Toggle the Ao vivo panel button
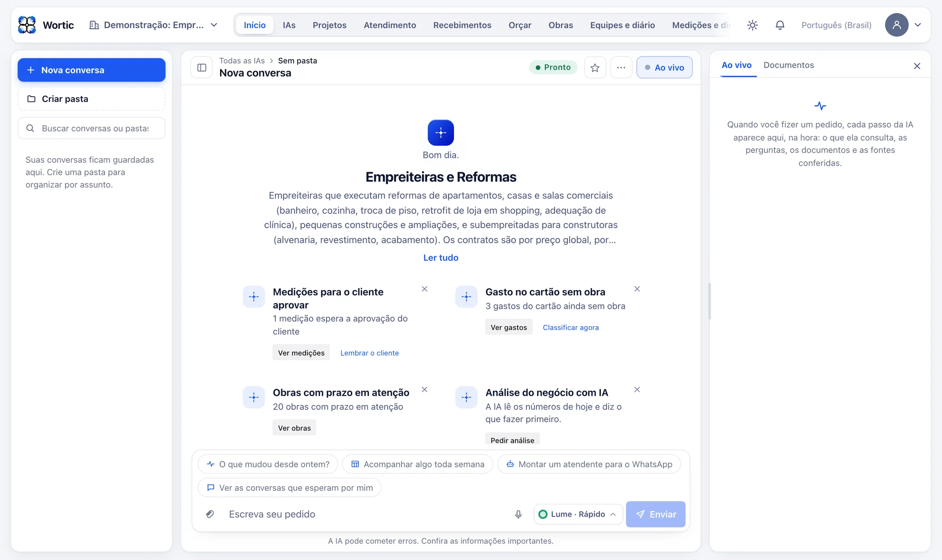The image size is (942, 560). pyautogui.click(x=664, y=67)
